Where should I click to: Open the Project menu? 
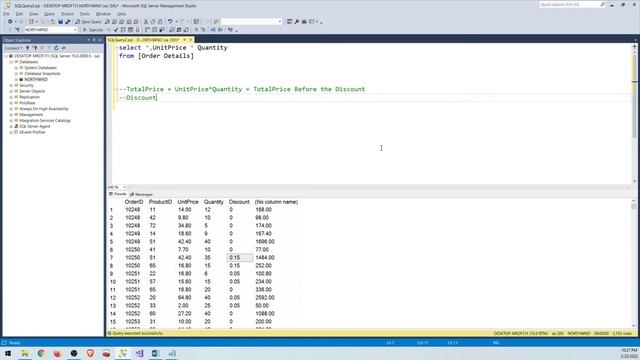[x=67, y=14]
